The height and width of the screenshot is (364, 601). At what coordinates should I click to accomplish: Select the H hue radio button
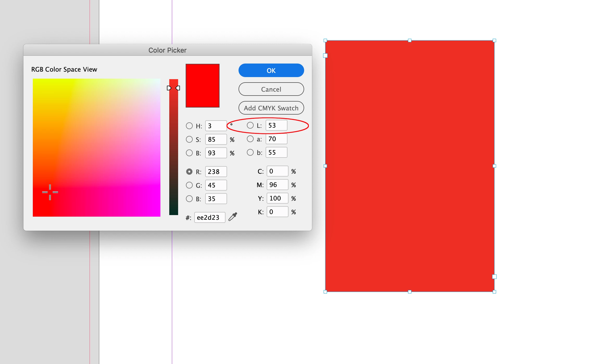tap(189, 126)
